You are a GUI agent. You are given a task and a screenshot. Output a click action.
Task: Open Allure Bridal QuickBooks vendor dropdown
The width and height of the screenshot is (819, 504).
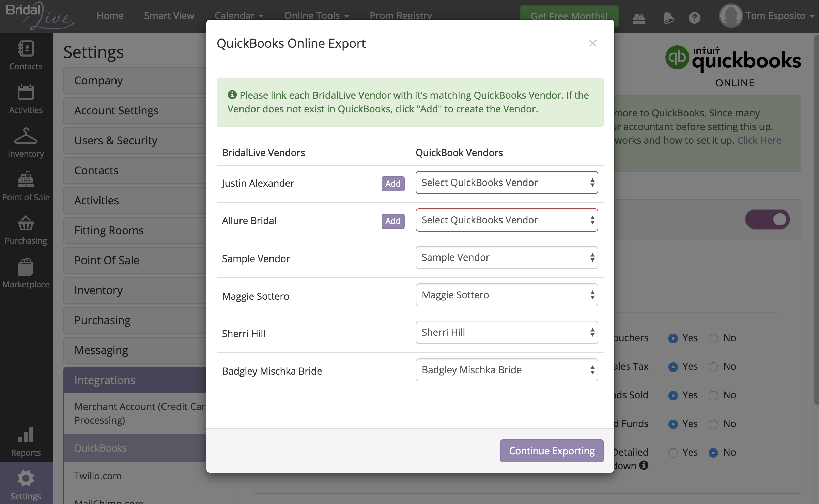coord(506,220)
